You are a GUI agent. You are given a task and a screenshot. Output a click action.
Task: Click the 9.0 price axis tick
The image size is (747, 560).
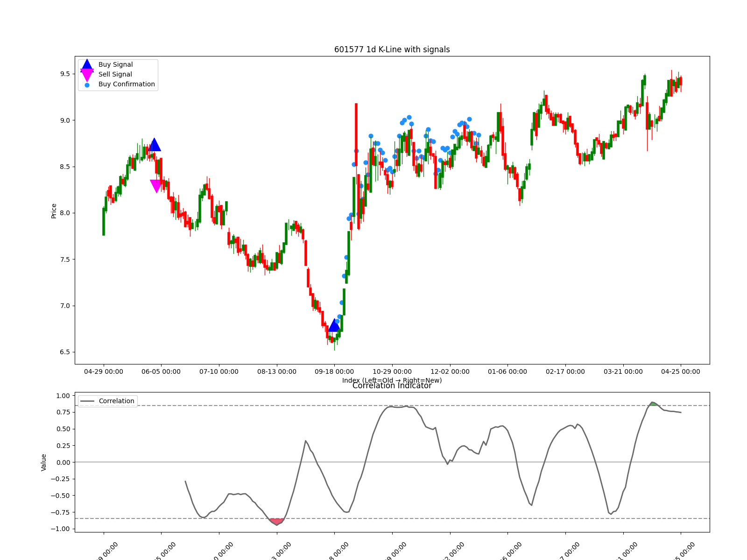click(x=65, y=120)
